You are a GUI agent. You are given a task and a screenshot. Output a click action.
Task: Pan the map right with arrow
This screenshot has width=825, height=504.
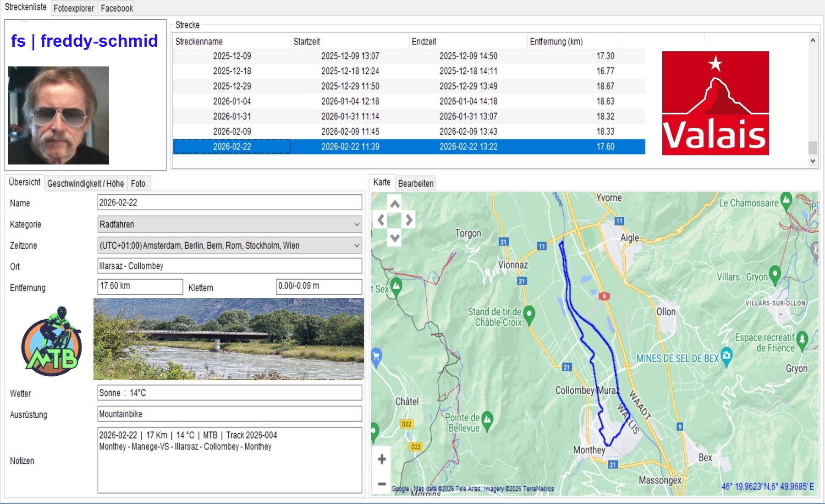click(x=409, y=220)
